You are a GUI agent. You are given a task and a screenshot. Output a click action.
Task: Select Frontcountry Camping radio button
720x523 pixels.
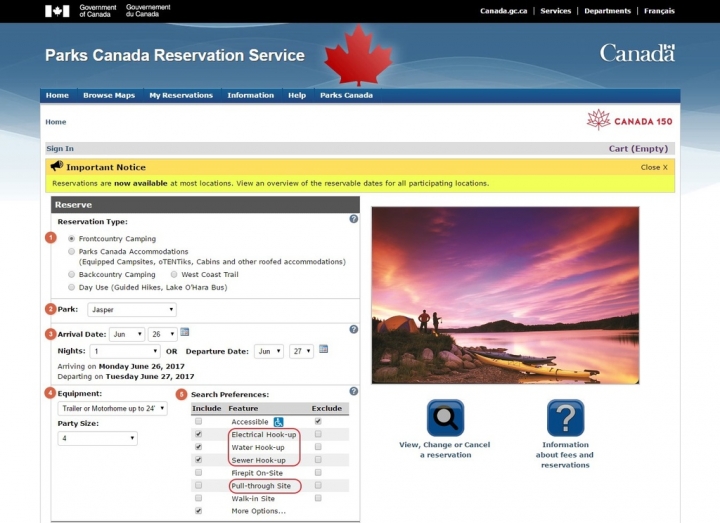[71, 239]
